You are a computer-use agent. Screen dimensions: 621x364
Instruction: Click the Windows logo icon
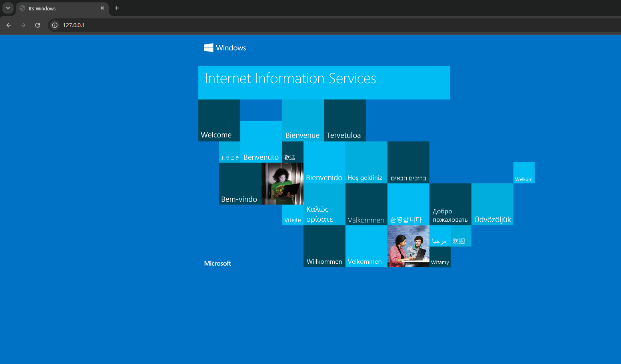[x=208, y=48]
